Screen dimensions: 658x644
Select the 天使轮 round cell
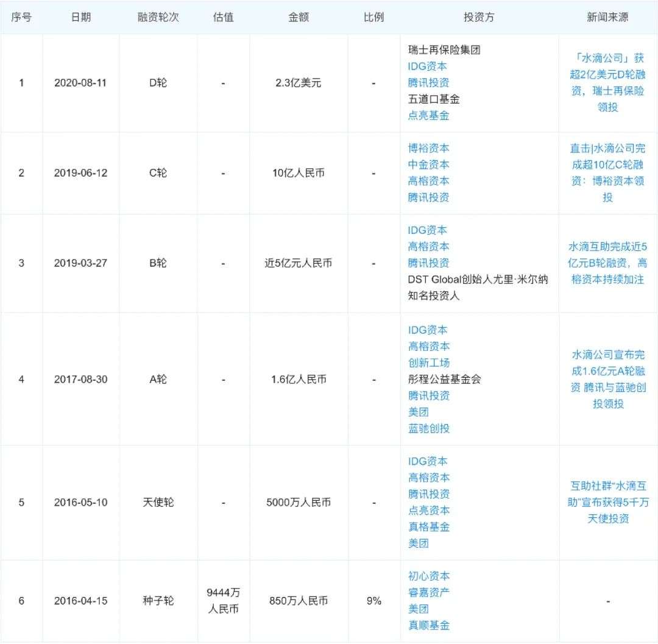(158, 503)
